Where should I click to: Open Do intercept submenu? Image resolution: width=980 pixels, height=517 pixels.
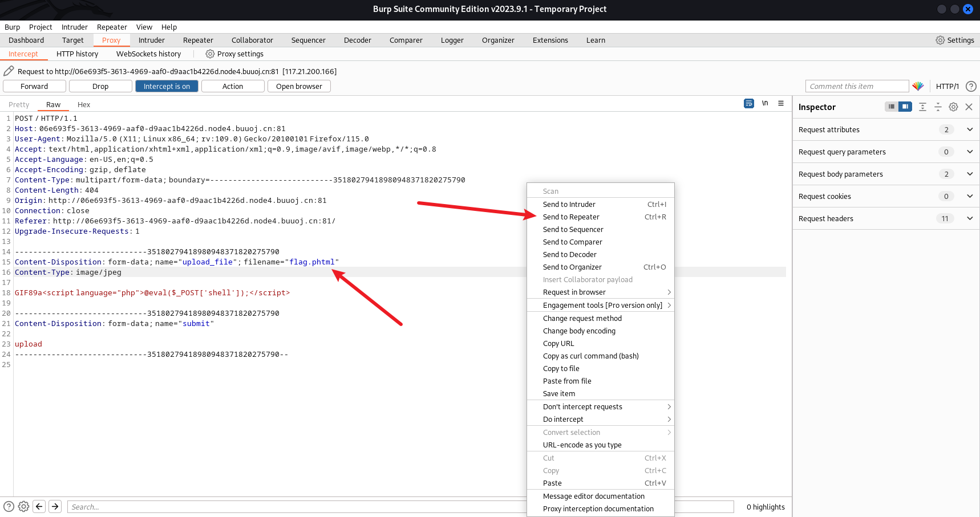coord(601,419)
